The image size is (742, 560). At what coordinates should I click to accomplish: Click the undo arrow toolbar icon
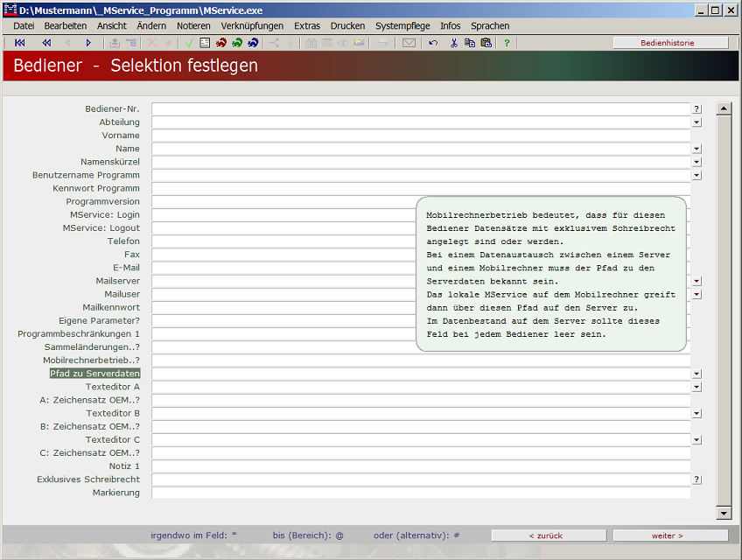[433, 43]
